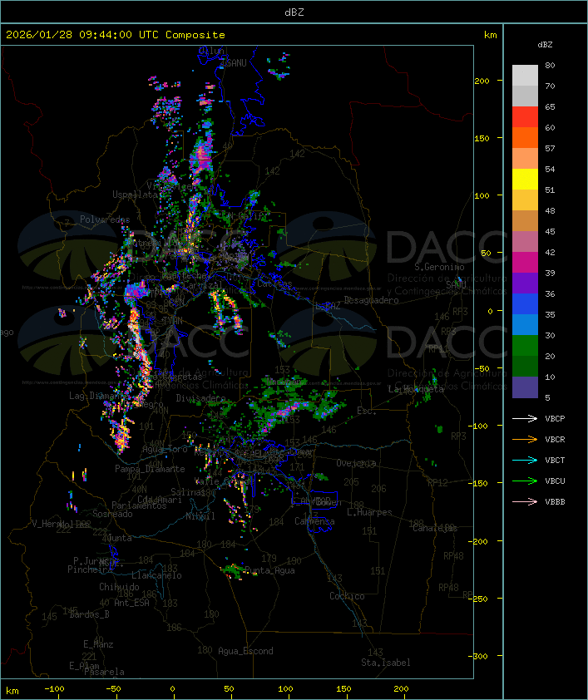
Task: Click the white VBCP arrow icon
Action: [525, 418]
